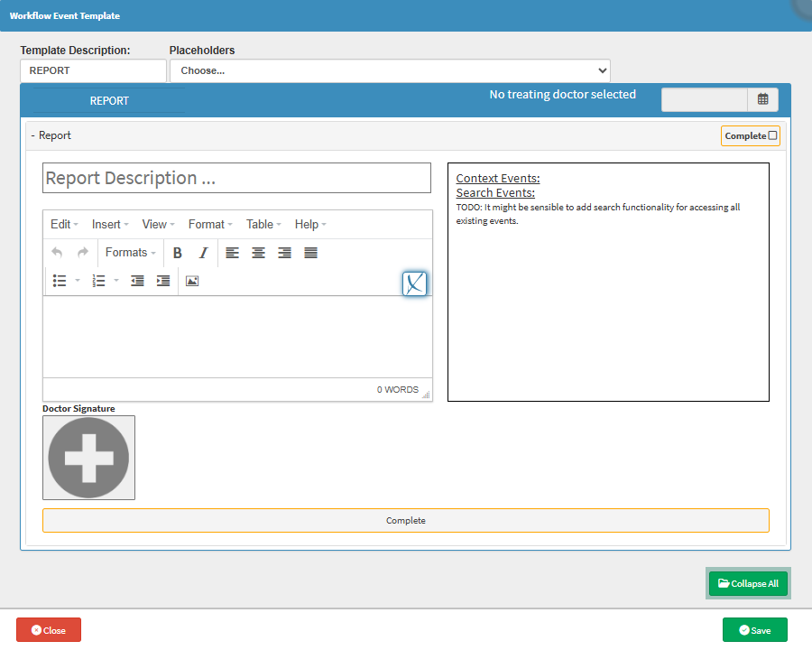
Task: Open the Placeholders dropdown
Action: pos(390,70)
